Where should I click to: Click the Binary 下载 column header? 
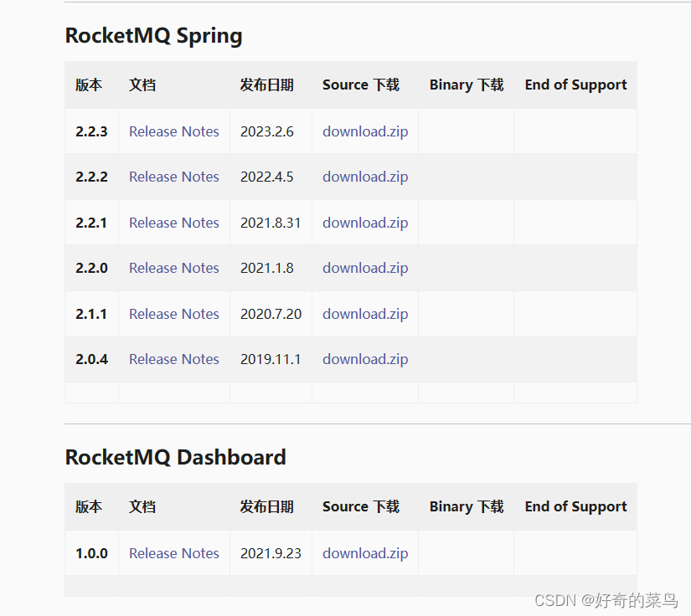coord(466,85)
